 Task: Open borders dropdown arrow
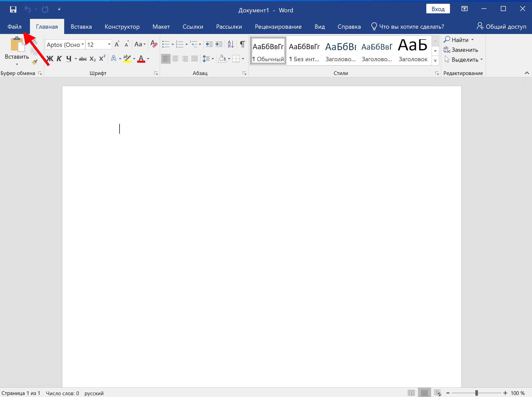pyautogui.click(x=243, y=59)
